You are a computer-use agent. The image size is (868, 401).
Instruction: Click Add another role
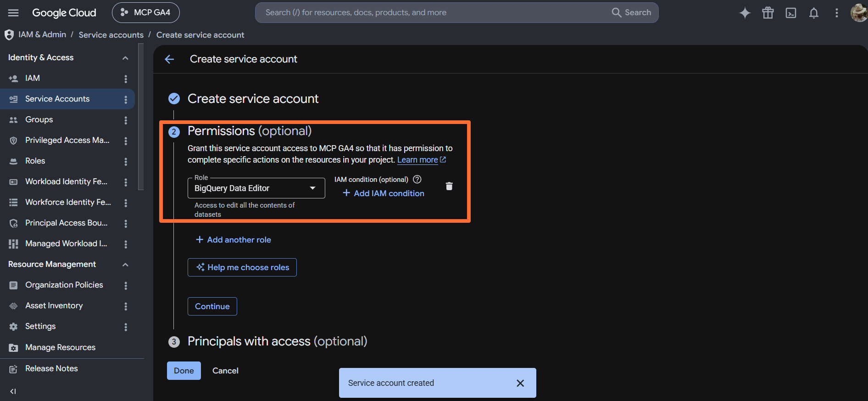(234, 240)
